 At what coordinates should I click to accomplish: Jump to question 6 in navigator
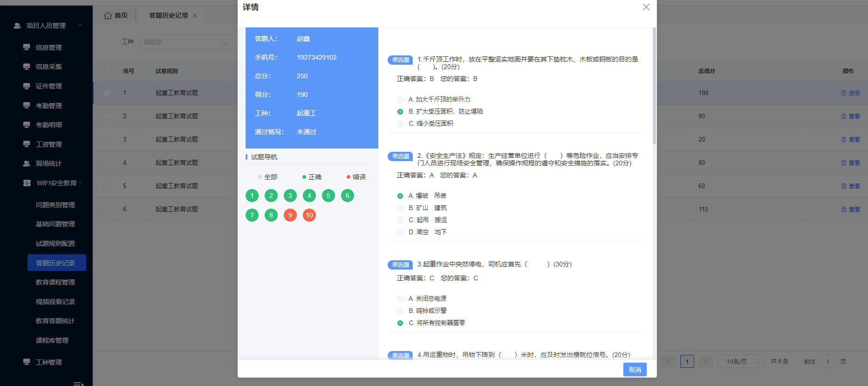coord(348,196)
